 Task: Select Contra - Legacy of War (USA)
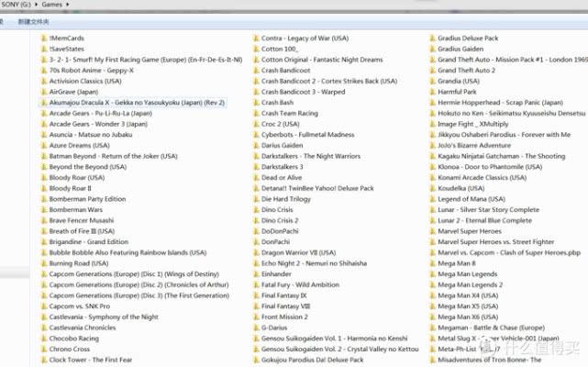(x=305, y=39)
